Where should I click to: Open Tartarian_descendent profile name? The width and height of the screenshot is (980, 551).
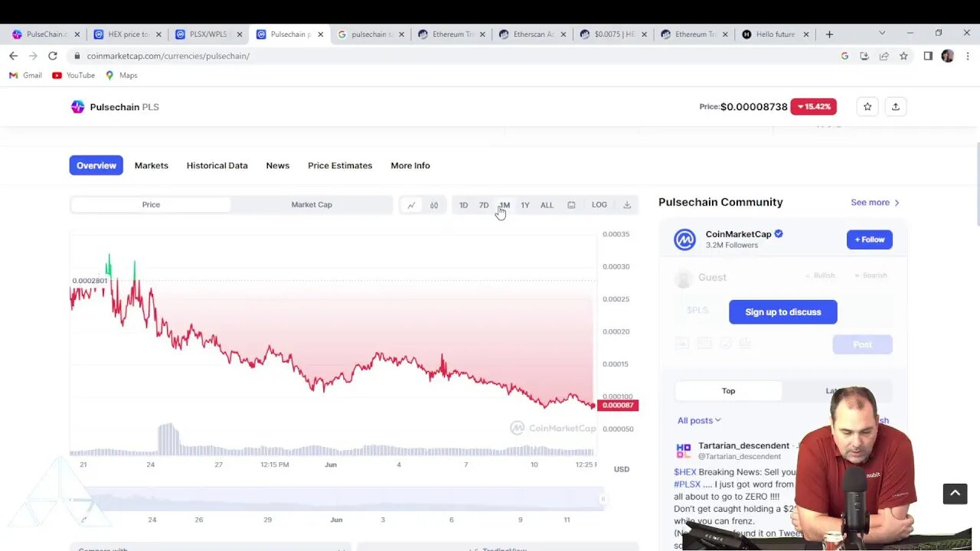[x=743, y=445]
